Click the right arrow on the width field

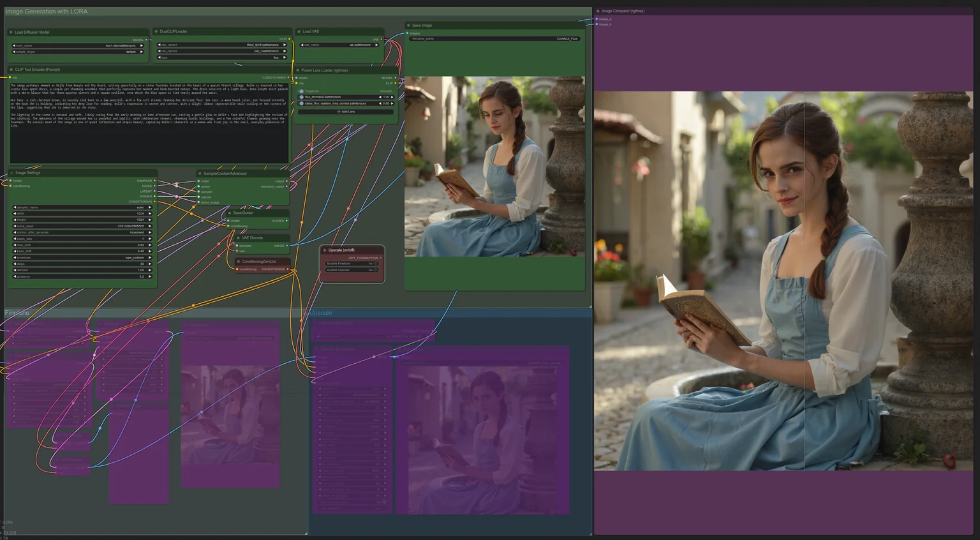150,214
